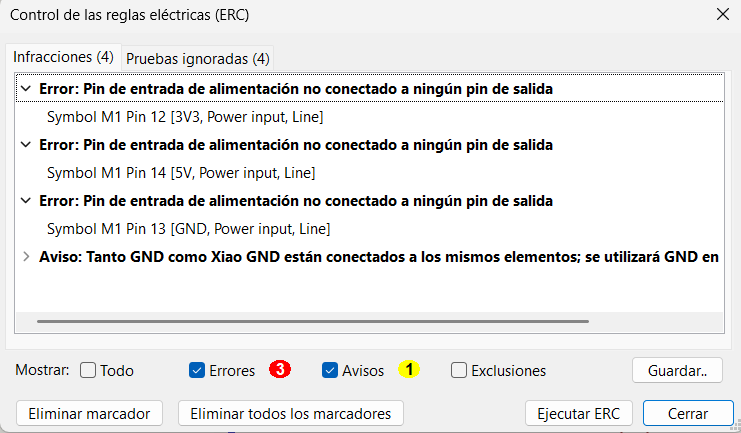Select the Infracciones tab
741x433 pixels.
[63, 57]
